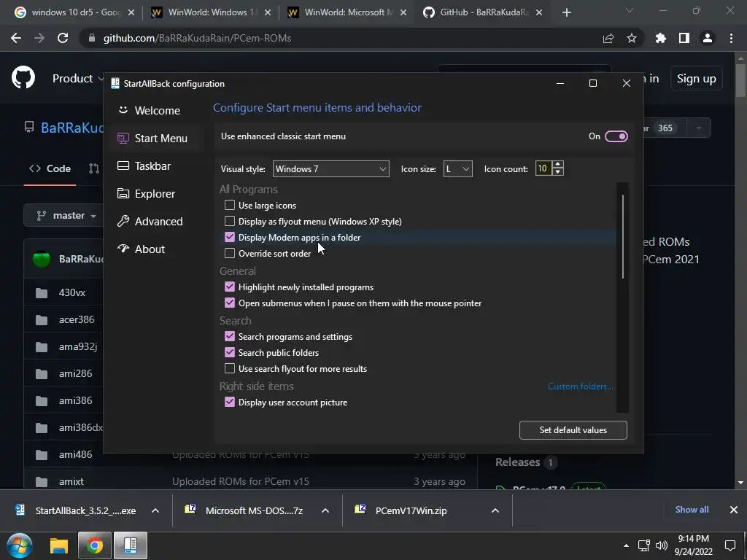Open the Icon size dropdown
Image resolution: width=747 pixels, height=560 pixels.
[458, 169]
